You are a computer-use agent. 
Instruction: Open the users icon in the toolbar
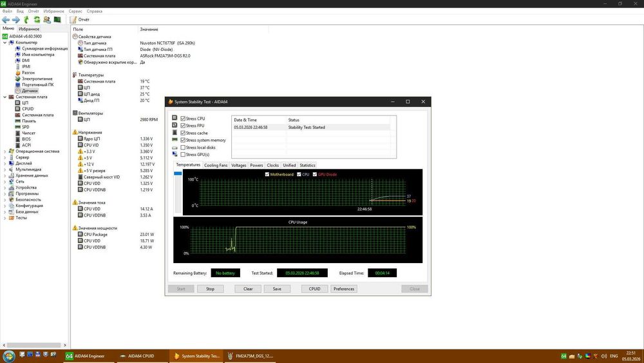(x=47, y=20)
